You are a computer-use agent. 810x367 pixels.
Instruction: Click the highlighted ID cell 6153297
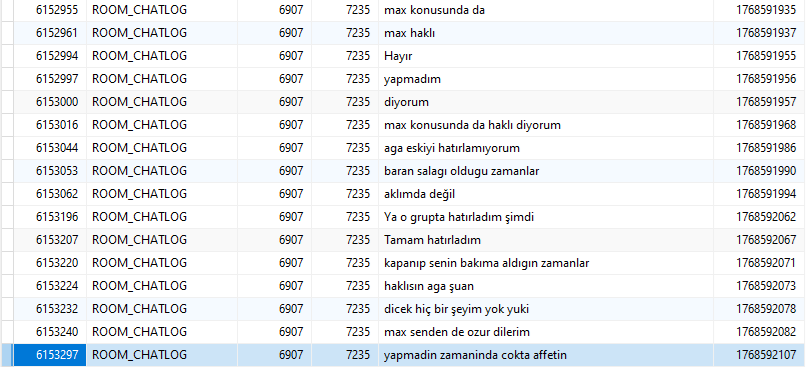click(x=50, y=355)
